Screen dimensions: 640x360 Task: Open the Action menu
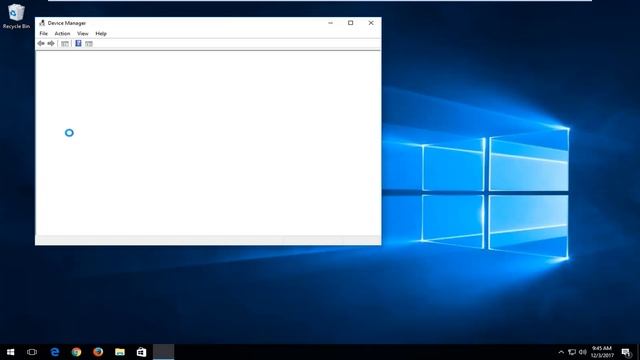(62, 33)
